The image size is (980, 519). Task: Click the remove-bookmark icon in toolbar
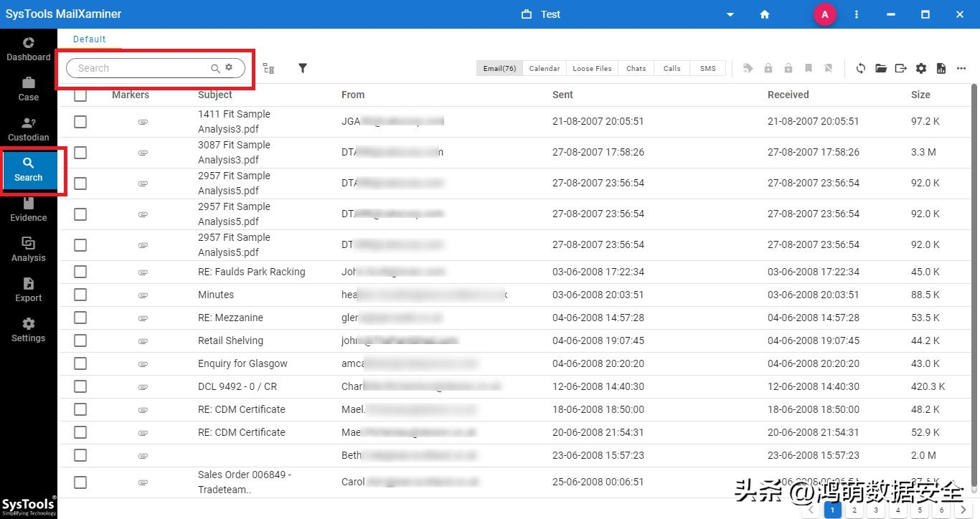point(829,68)
